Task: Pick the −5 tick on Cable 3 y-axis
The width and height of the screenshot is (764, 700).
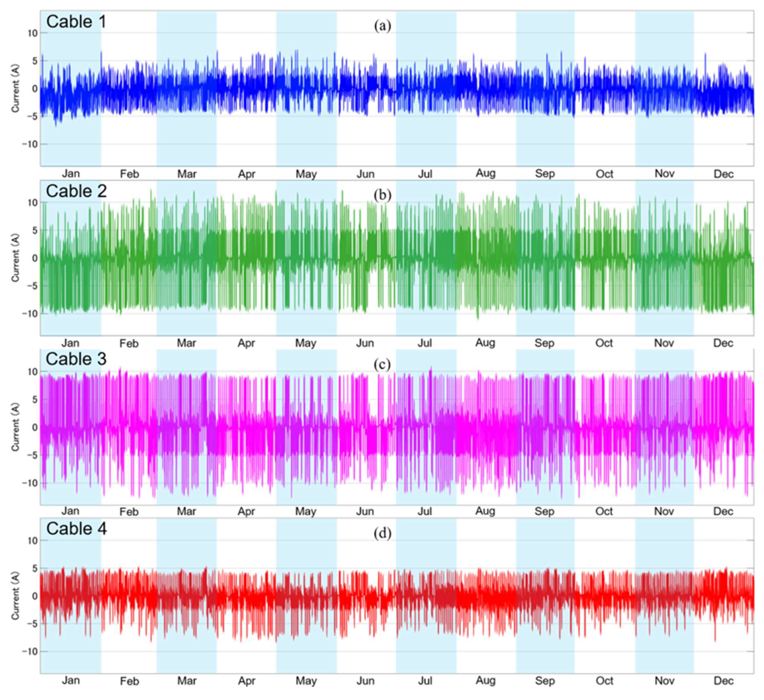Action: pyautogui.click(x=32, y=455)
